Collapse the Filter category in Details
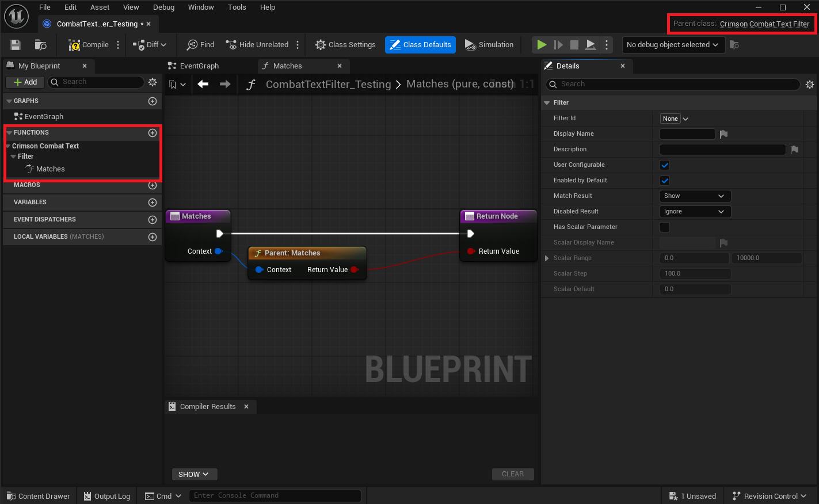Image resolution: width=819 pixels, height=504 pixels. (x=547, y=103)
